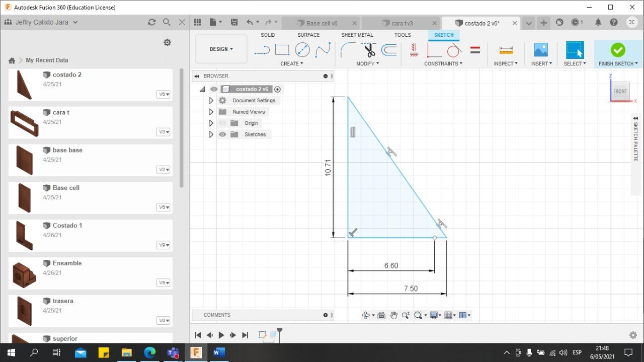Open data panel settings gear
Viewport: 644px width, 362px height.
click(168, 43)
